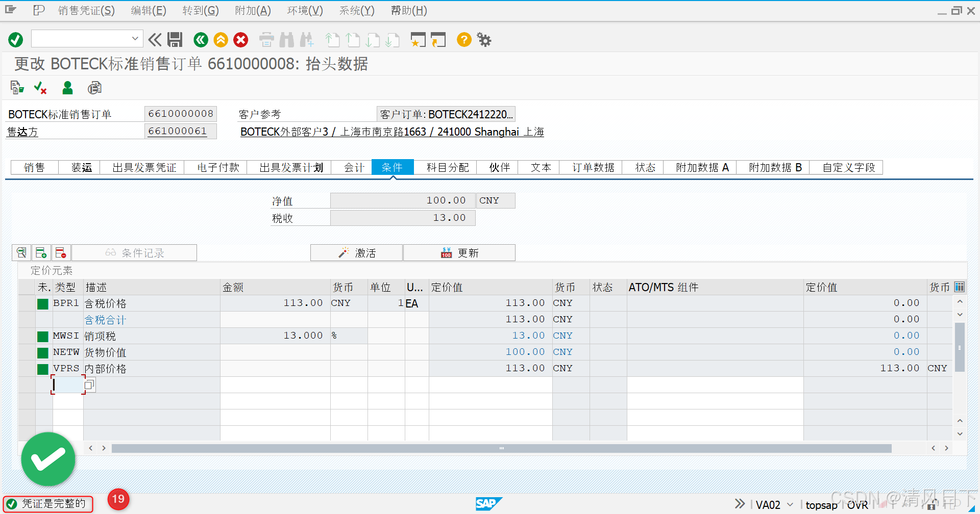
Task: Expand the status bar double-chevron
Action: click(x=740, y=504)
